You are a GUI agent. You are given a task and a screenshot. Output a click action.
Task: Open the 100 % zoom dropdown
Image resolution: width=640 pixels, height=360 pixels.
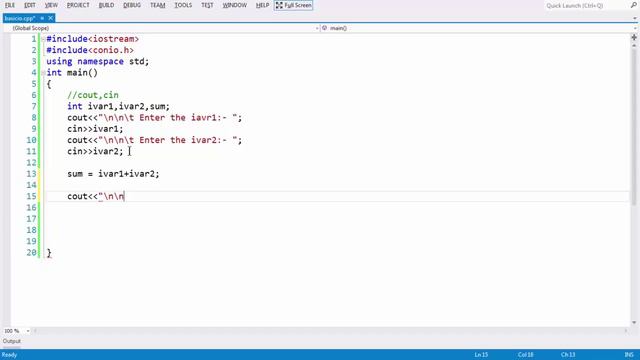(16, 331)
